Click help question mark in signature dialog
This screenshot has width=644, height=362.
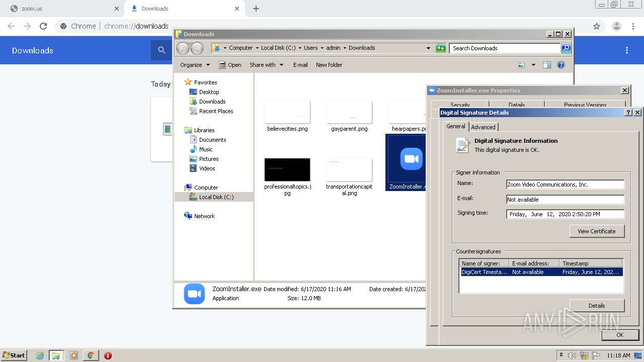[628, 113]
